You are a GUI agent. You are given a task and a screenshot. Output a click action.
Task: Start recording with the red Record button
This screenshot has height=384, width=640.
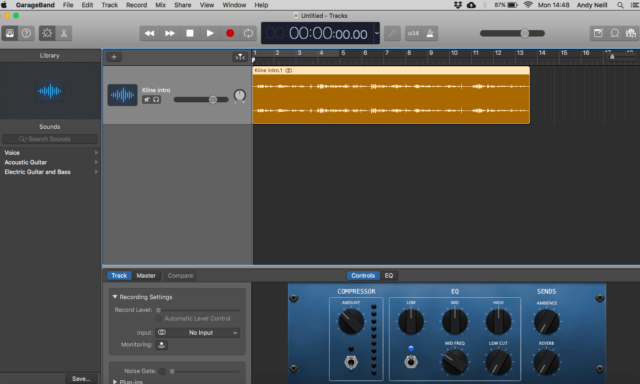tap(230, 33)
